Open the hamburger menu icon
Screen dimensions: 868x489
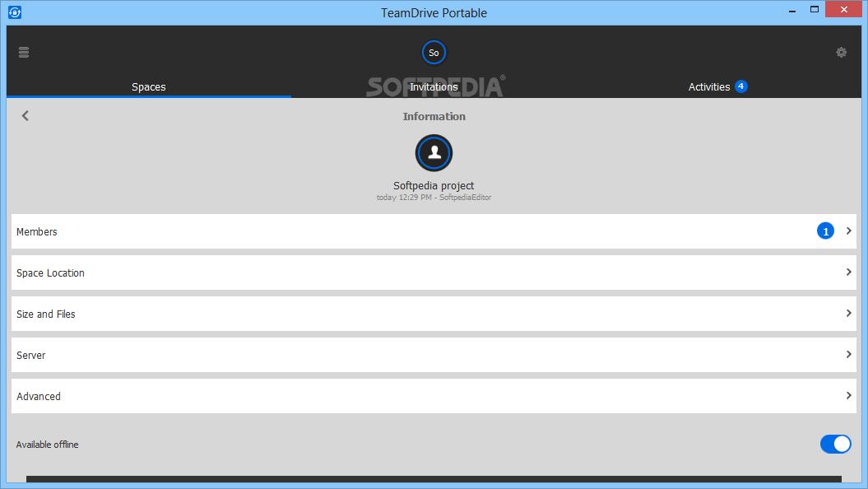(x=24, y=53)
